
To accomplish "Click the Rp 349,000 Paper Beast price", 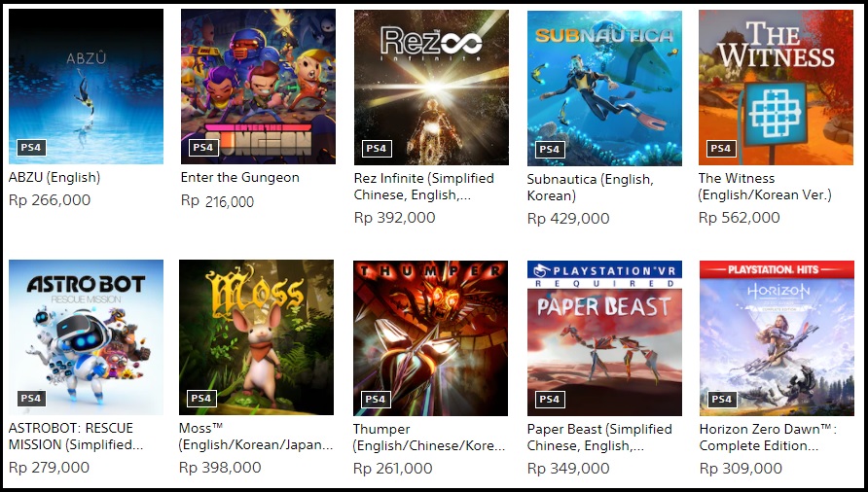I will (x=568, y=469).
